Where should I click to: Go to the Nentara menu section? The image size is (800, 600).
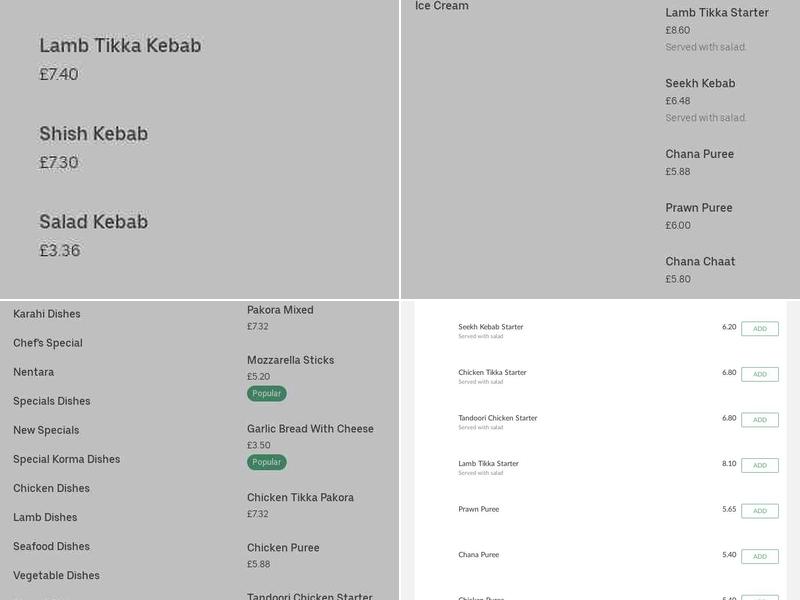coord(34,372)
